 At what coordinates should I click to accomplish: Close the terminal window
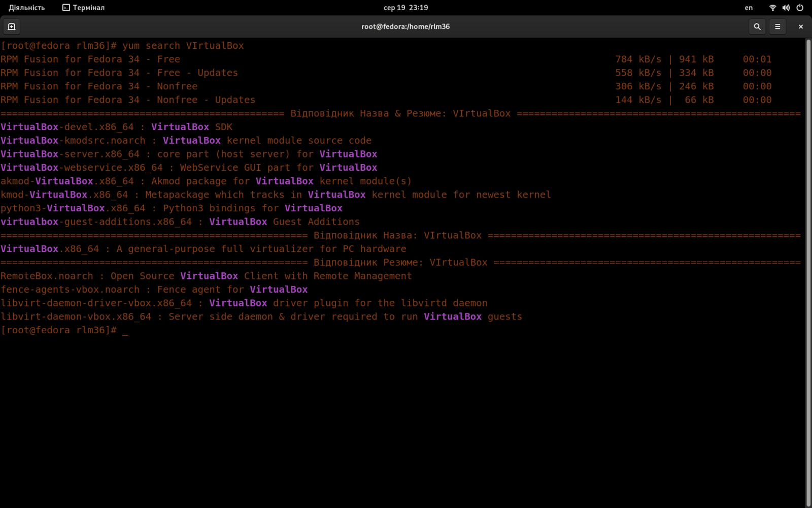click(801, 26)
